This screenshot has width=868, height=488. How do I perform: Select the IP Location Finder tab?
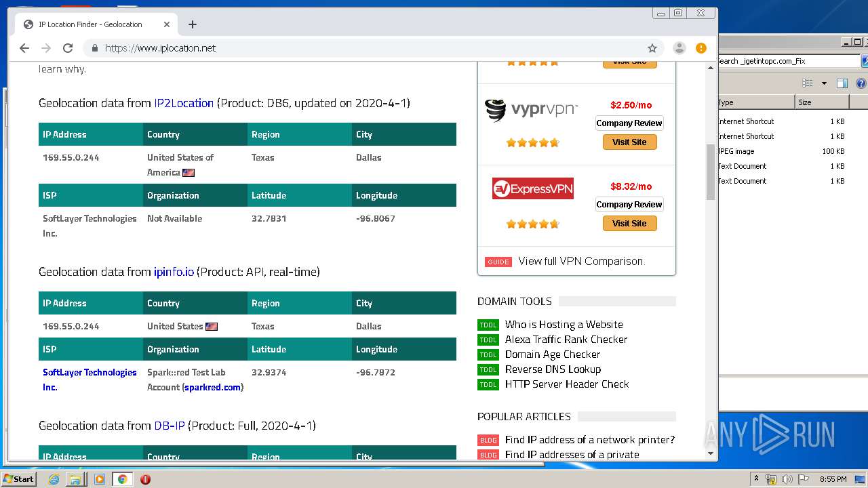[96, 24]
